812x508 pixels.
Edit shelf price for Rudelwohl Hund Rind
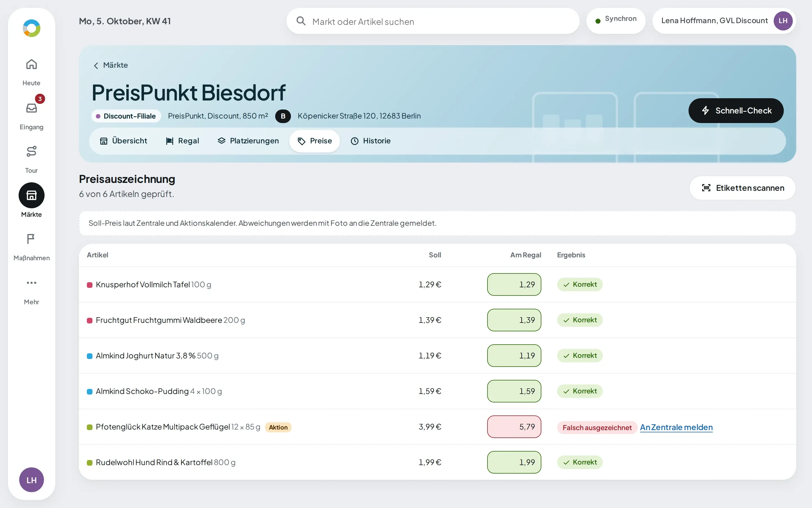pos(514,462)
